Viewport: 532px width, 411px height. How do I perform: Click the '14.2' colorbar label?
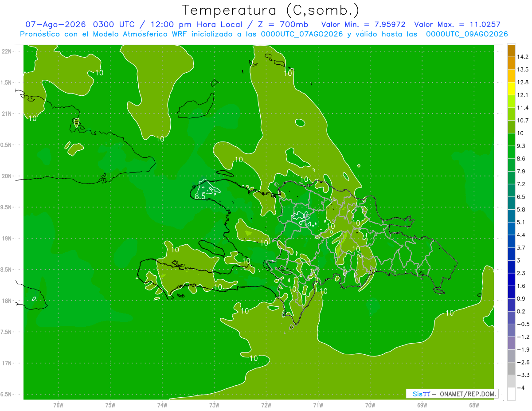tap(523, 57)
